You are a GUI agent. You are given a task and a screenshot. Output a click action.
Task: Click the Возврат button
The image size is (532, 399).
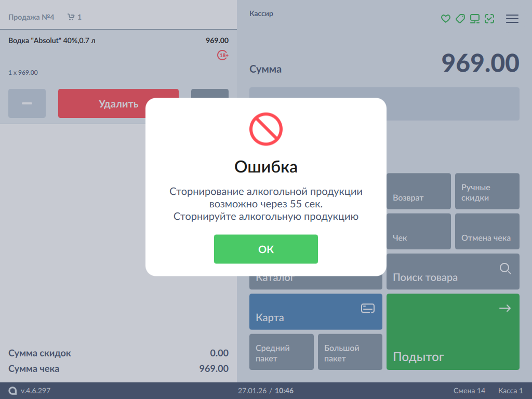pos(419,192)
